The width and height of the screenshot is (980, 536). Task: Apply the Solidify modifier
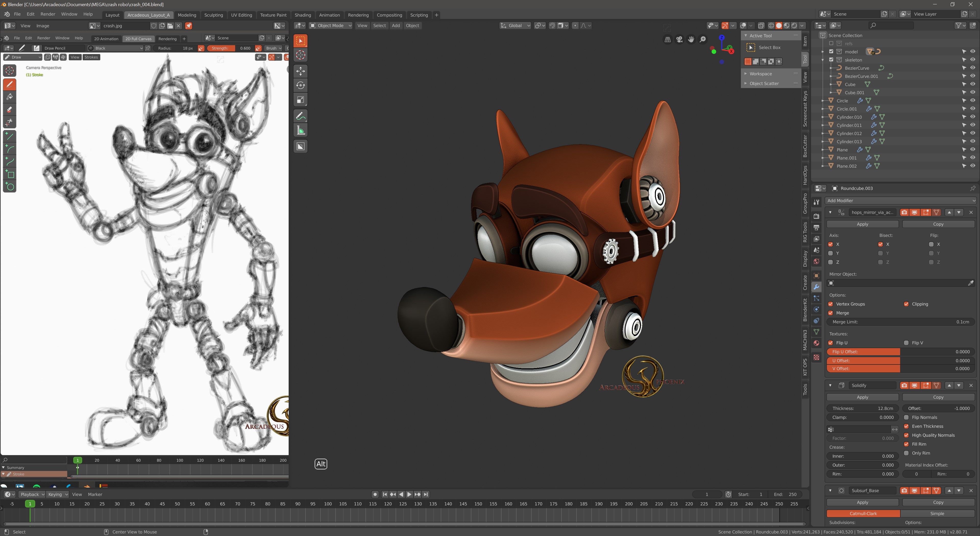(862, 397)
